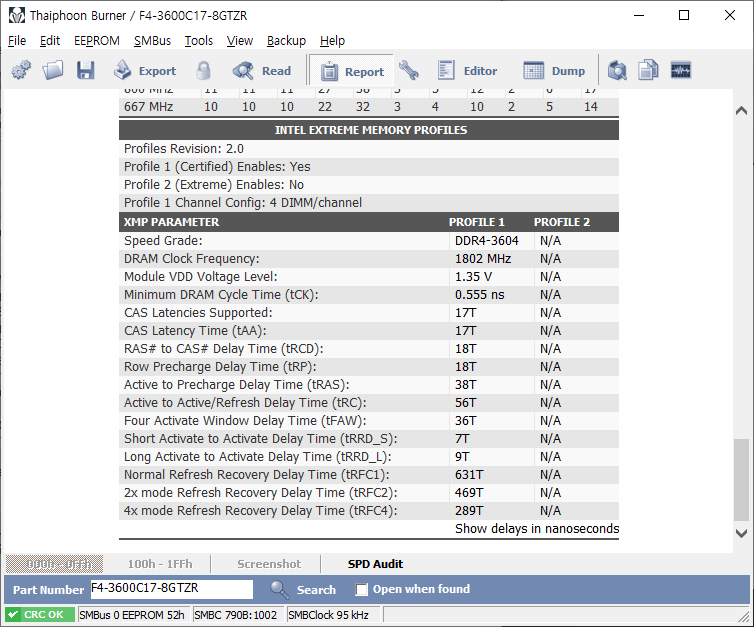This screenshot has width=754, height=627.
Task: Click the magnifier database search icon
Action: pos(617,71)
